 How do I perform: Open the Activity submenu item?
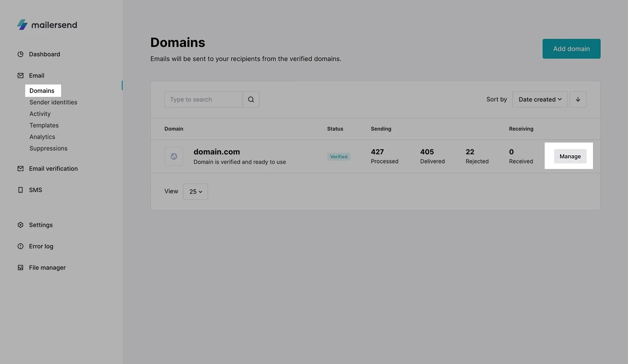(x=40, y=114)
